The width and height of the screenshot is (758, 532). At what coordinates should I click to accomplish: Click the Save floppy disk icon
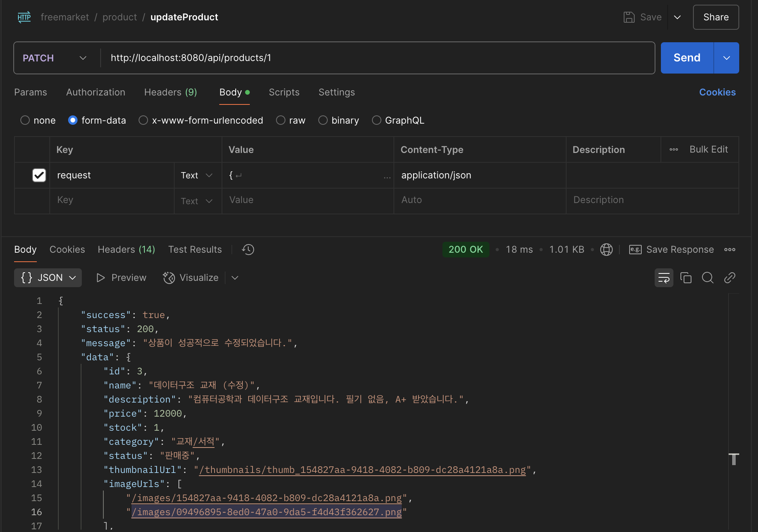(x=629, y=17)
